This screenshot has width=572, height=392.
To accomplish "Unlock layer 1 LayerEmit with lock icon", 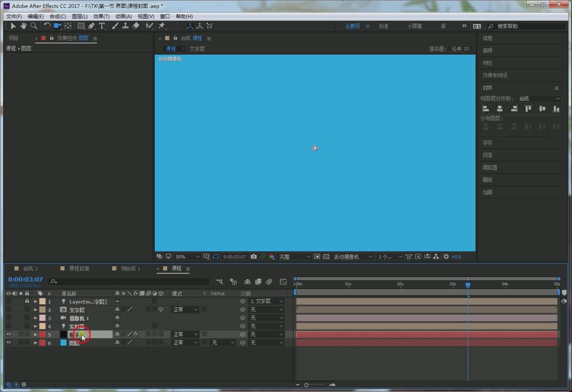I will coord(27,301).
